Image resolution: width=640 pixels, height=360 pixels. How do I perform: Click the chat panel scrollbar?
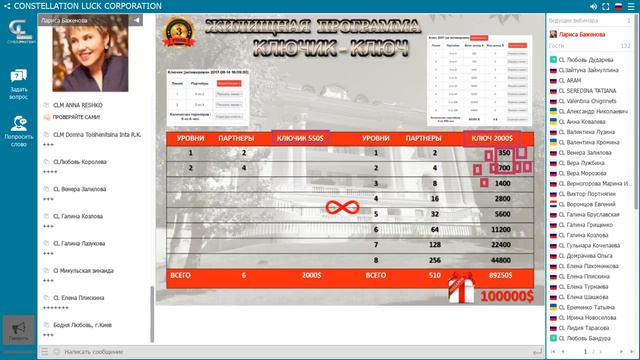[152, 313]
